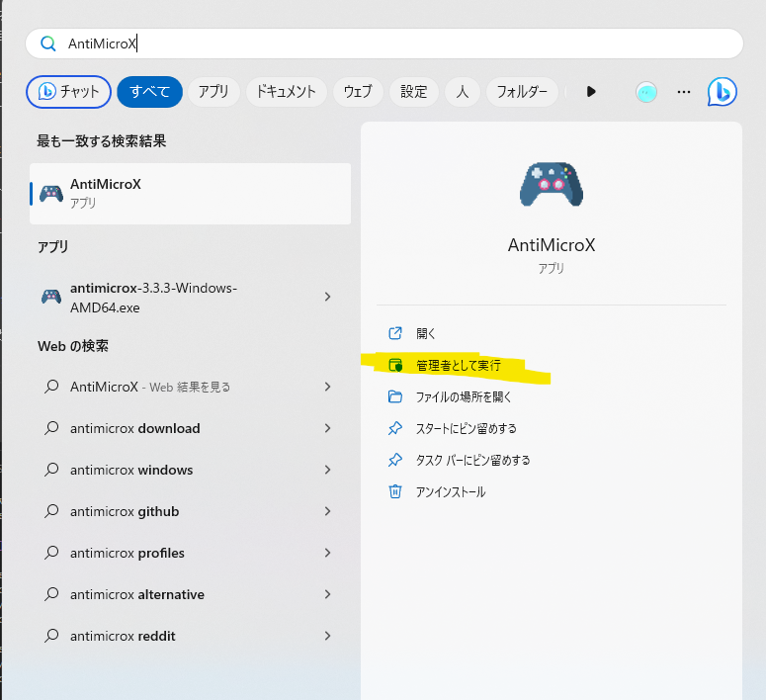The width and height of the screenshot is (766, 700).
Task: Select antimicrox-3.3.3-Windows-AMD64.exe result
Action: (190, 298)
